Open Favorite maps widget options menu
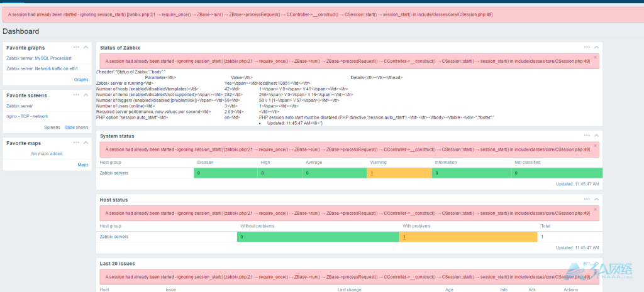Image resolution: width=644 pixels, height=292 pixels. click(x=76, y=143)
